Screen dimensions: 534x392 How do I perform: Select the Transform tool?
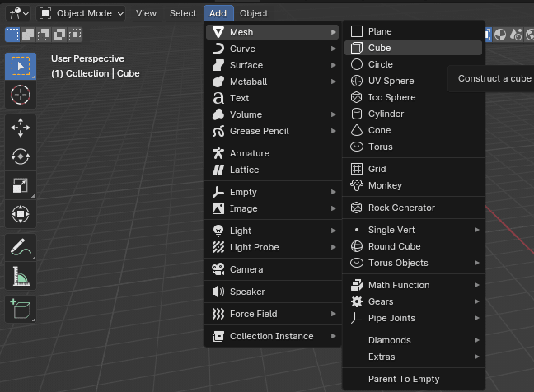point(21,215)
